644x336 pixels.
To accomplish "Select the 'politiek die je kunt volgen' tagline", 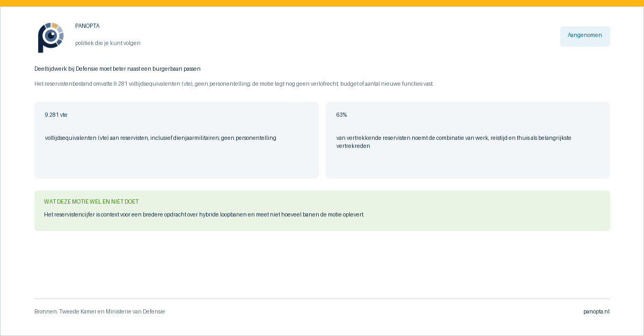I will (108, 43).
